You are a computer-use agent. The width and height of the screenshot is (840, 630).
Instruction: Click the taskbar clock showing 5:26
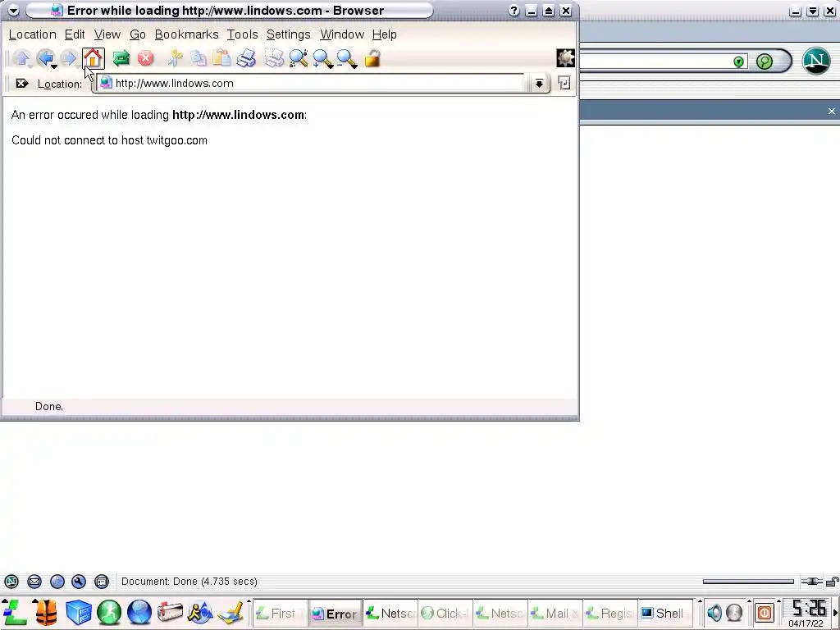click(x=808, y=609)
